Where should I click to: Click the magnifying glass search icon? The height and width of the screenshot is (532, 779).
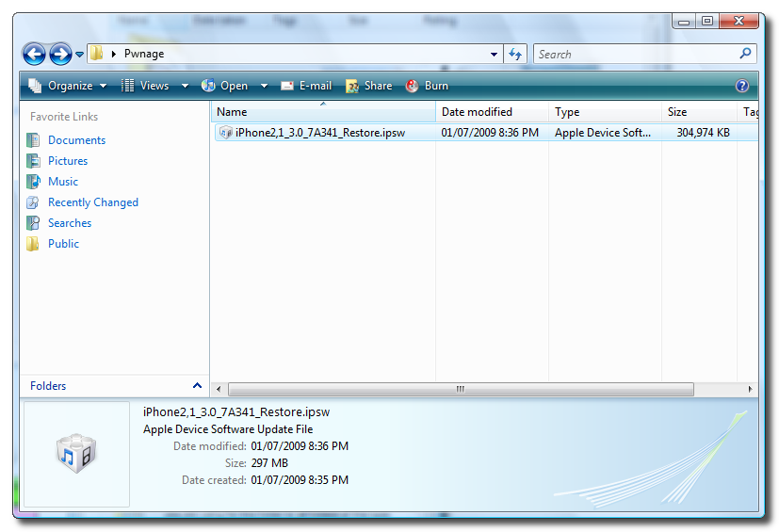coord(745,53)
